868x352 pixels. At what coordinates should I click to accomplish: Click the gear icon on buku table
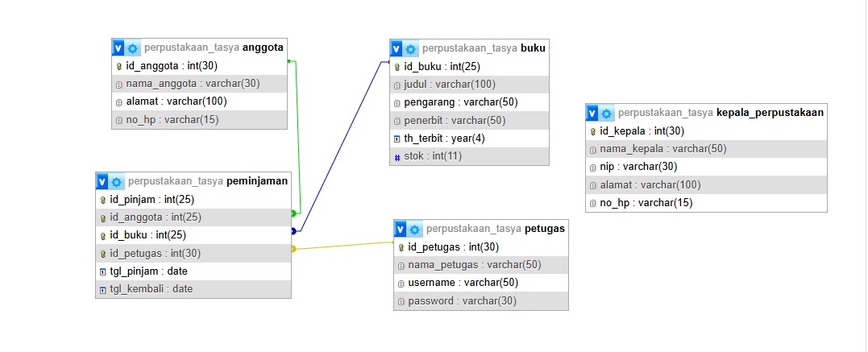pyautogui.click(x=410, y=48)
